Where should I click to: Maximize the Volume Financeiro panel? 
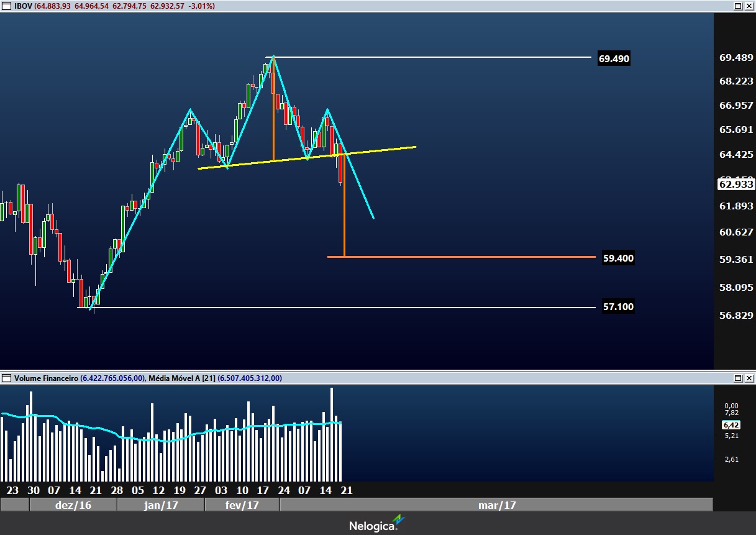[x=738, y=378]
